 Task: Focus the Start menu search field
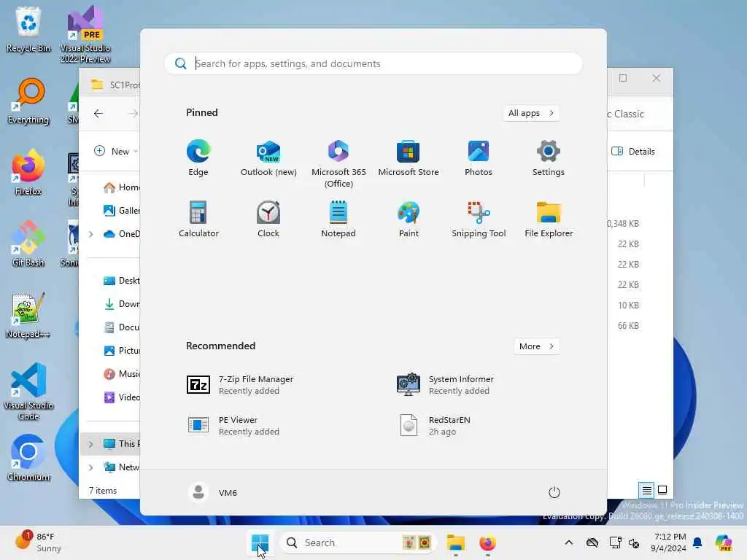click(373, 63)
